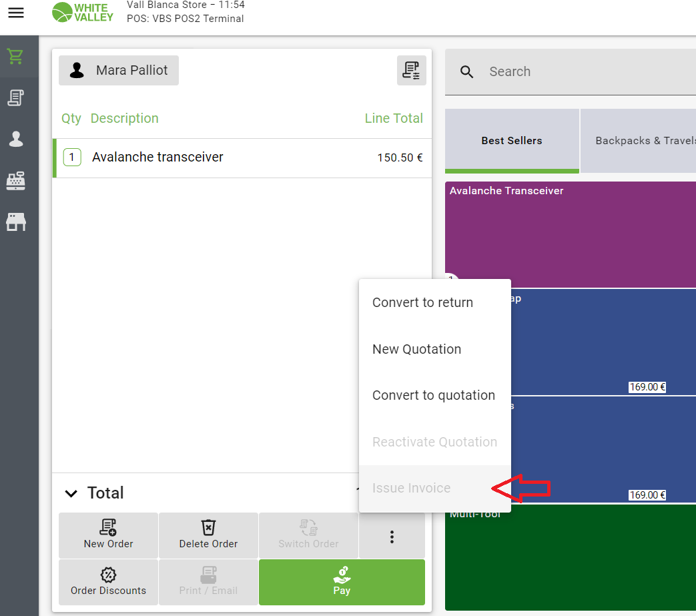
Task: Click the Description column header
Action: coord(124,119)
